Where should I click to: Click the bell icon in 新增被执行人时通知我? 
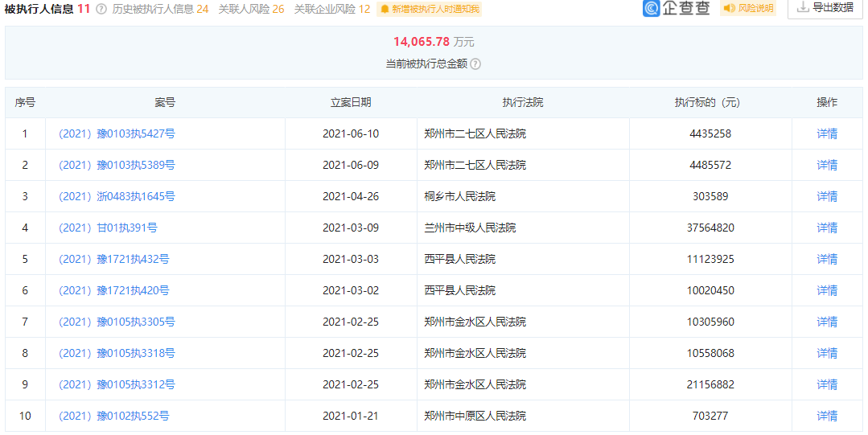pyautogui.click(x=385, y=10)
